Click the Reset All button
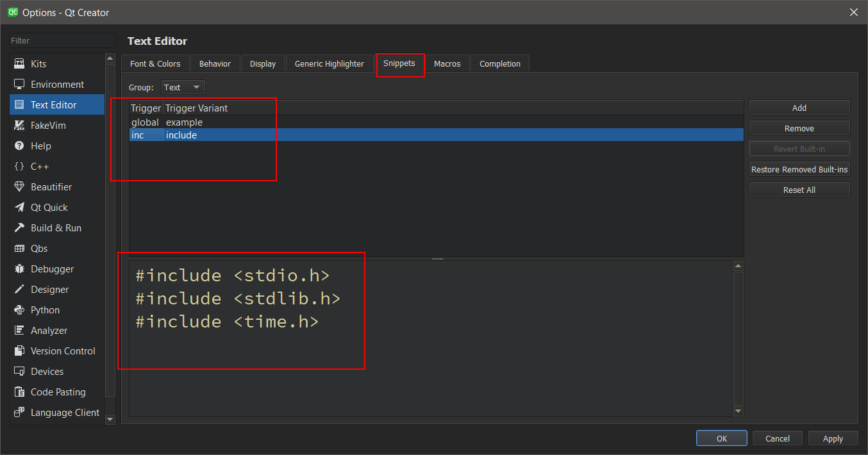868x455 pixels. click(x=799, y=190)
